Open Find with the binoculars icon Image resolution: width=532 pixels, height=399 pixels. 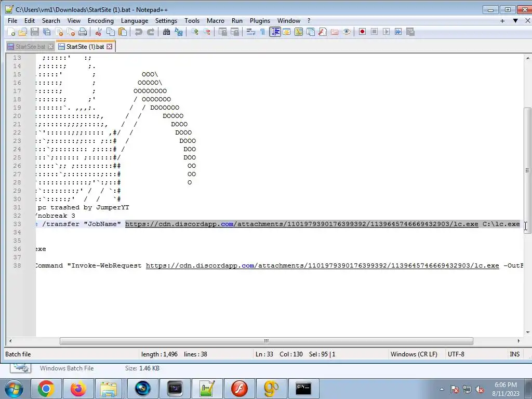point(166,32)
